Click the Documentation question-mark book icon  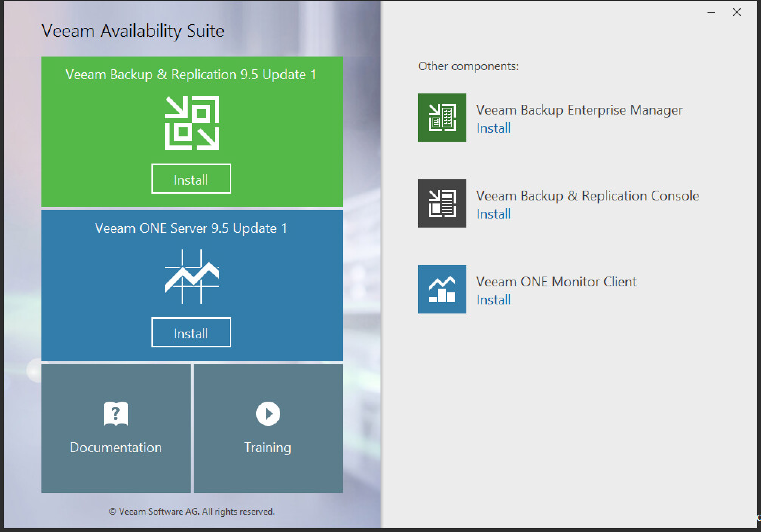point(116,414)
